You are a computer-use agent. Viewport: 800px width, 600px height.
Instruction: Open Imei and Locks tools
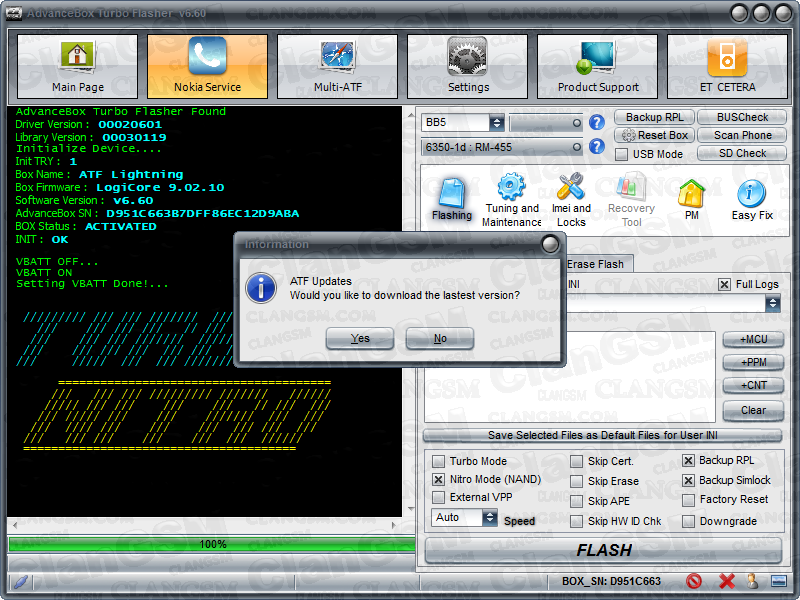[571, 199]
